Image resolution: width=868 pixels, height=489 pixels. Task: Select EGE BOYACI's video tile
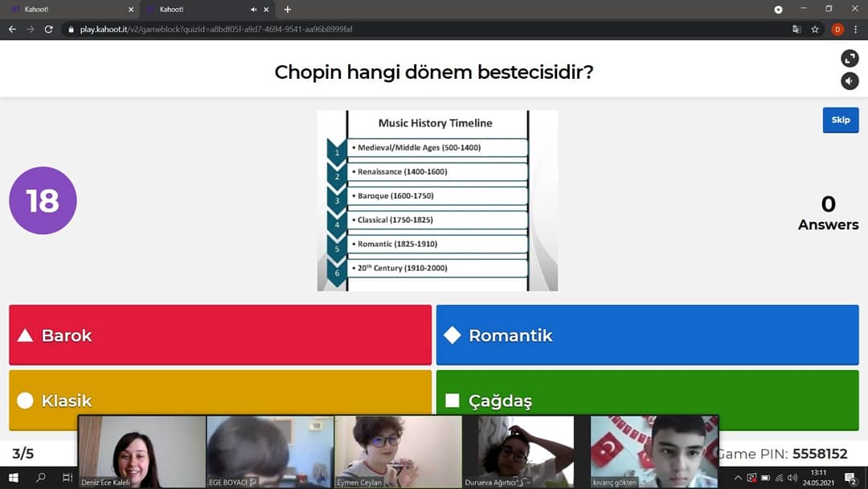click(x=270, y=451)
